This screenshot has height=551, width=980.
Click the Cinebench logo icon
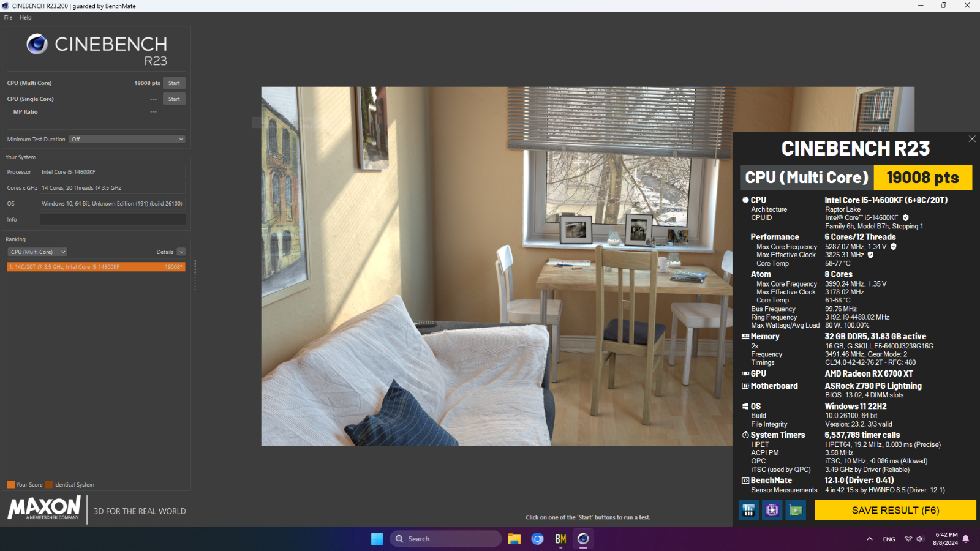click(x=37, y=44)
